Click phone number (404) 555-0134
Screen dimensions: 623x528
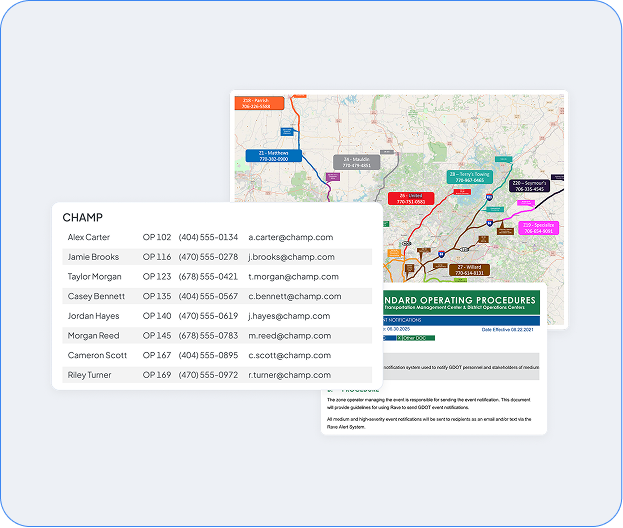[x=208, y=237]
